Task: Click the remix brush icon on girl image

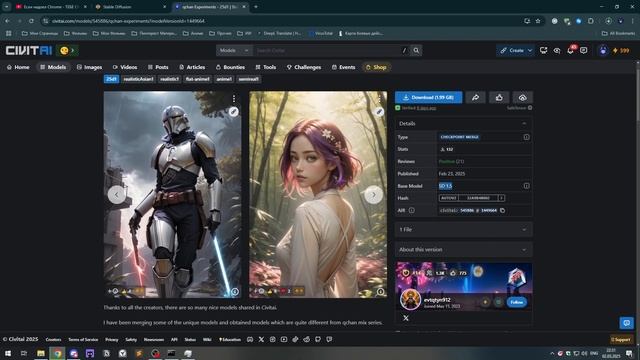Action: (x=380, y=111)
